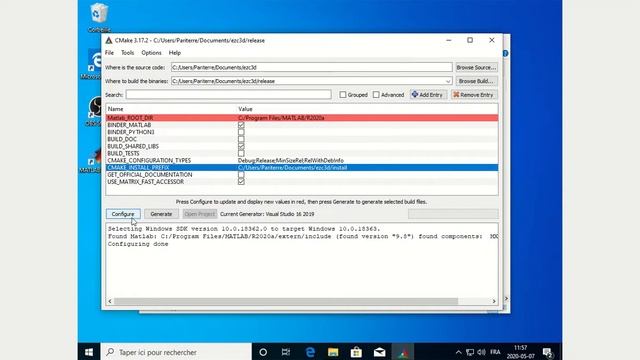This screenshot has height=360, width=640.
Task: Click Remove Entry button
Action: 473,95
